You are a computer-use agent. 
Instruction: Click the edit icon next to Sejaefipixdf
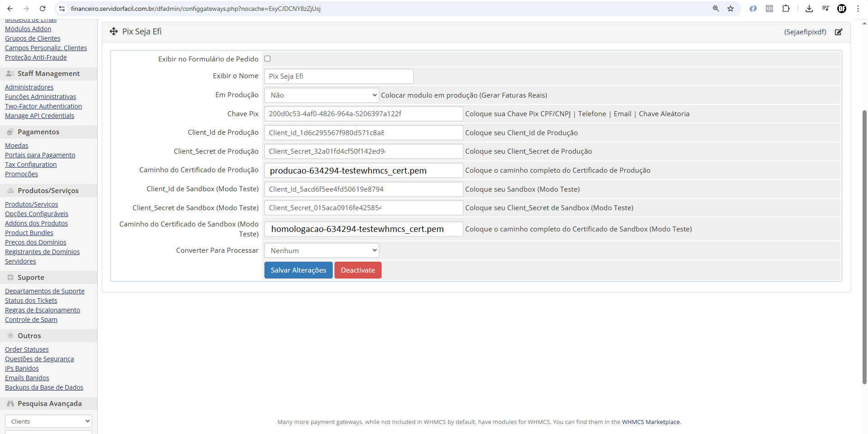[x=839, y=32]
